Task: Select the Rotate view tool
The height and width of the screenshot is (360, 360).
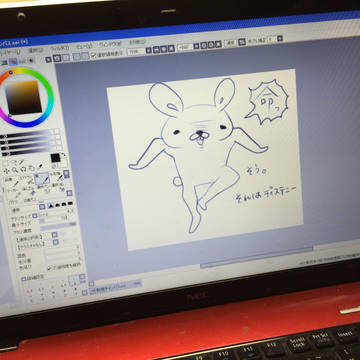Action: coord(23,169)
